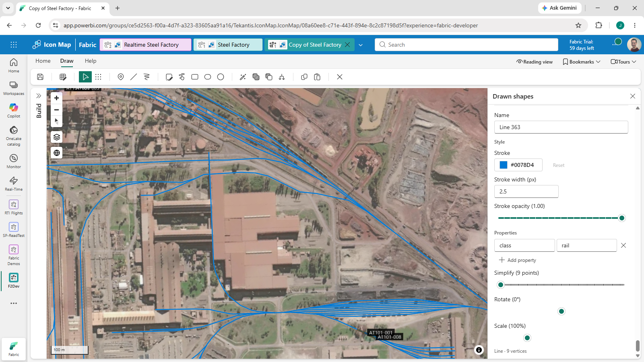Select the map pin marker tool
This screenshot has width=644, height=362.
click(x=121, y=77)
